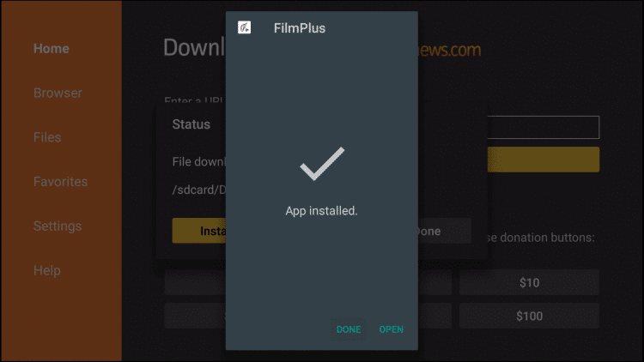
Task: Click the App installed message
Action: [x=322, y=211]
